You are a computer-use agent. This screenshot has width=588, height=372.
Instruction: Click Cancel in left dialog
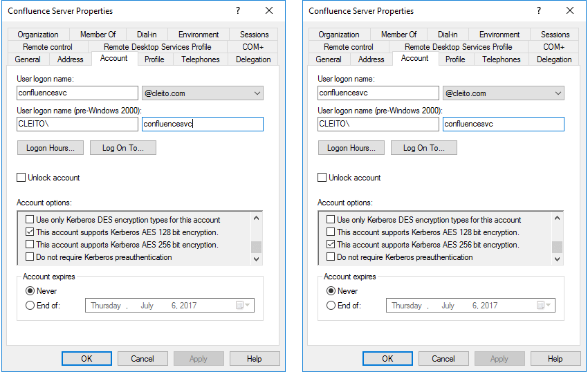pos(143,358)
